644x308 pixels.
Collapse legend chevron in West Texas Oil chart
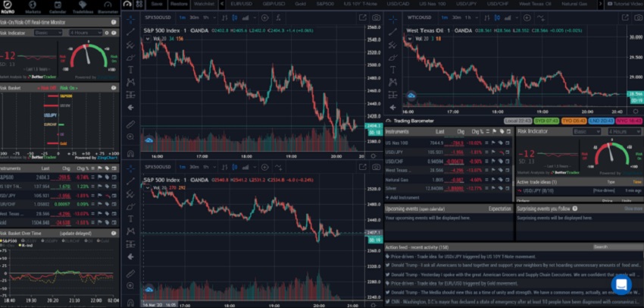point(410,38)
